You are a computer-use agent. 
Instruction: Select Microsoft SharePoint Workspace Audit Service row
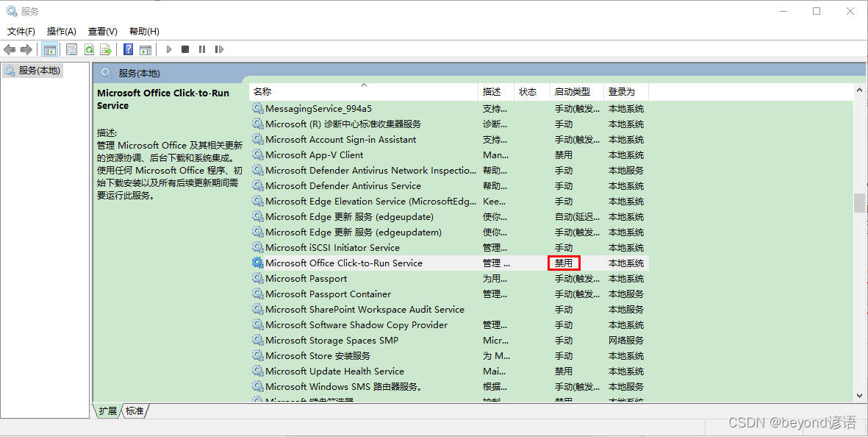click(449, 310)
